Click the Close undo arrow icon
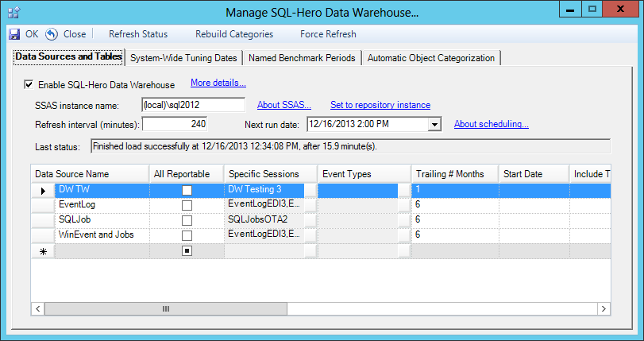 coord(52,34)
